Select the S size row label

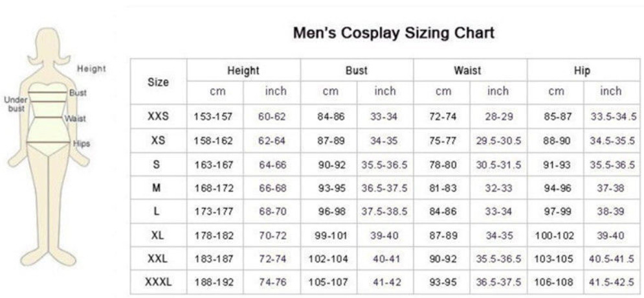(x=157, y=165)
